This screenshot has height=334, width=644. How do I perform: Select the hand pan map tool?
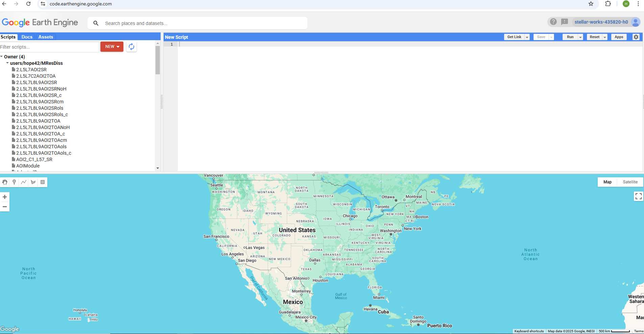pos(5,182)
